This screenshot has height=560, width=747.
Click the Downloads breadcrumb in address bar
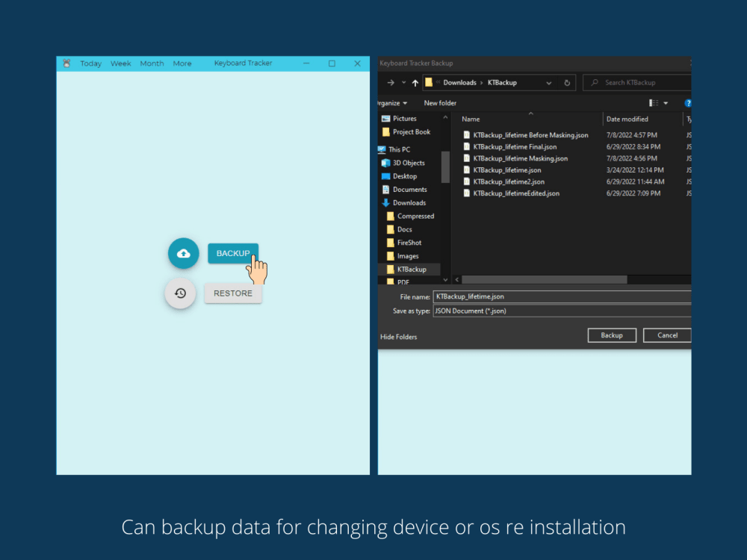tap(459, 83)
